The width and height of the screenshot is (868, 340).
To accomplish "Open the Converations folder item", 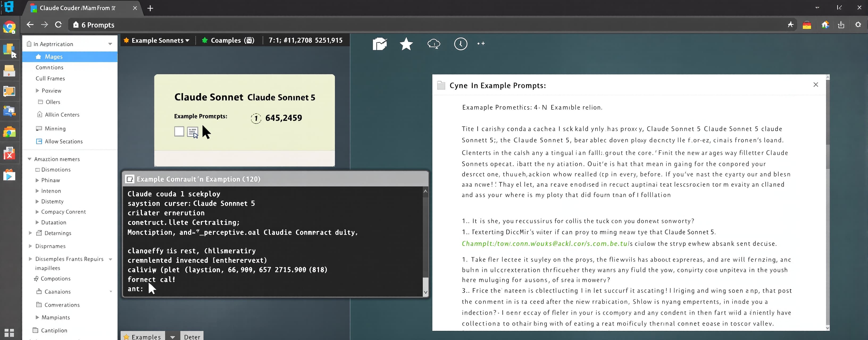I will [62, 305].
